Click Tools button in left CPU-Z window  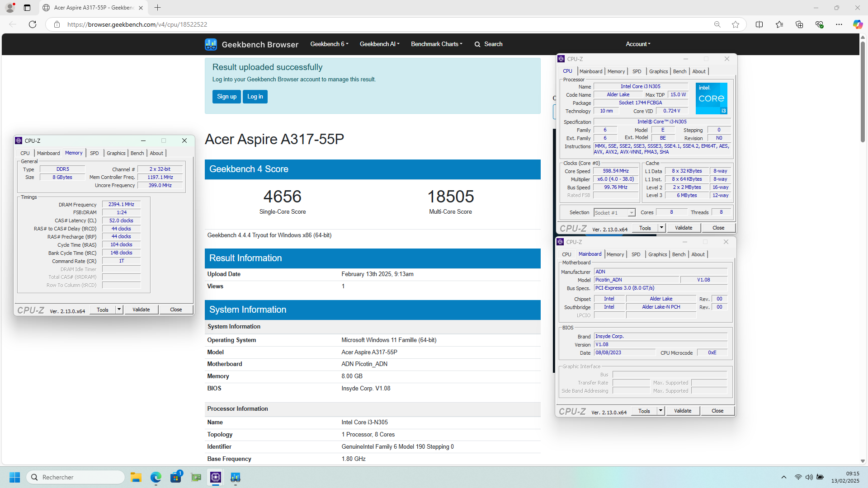pyautogui.click(x=103, y=310)
